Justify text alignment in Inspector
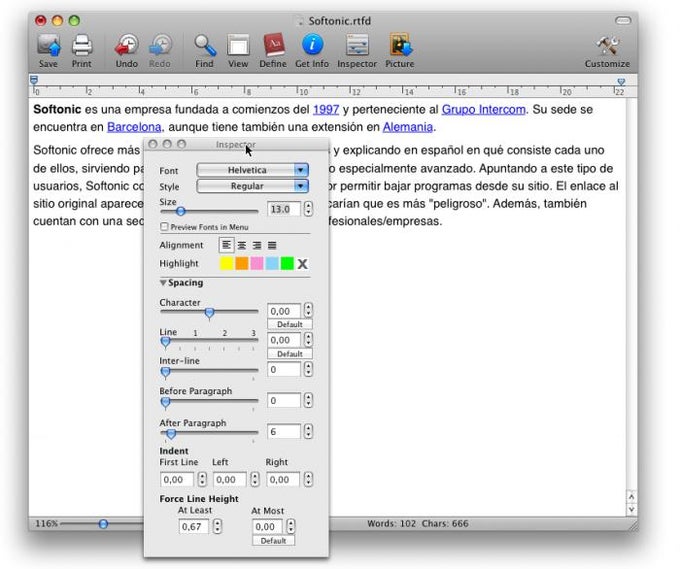The image size is (680, 569). click(272, 245)
